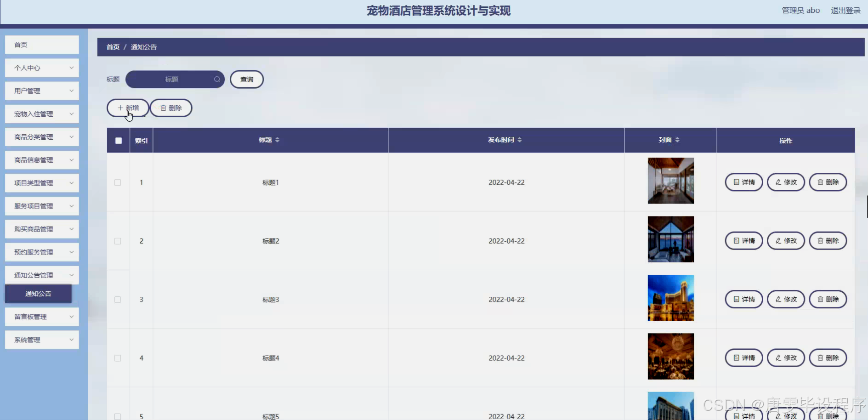The height and width of the screenshot is (420, 868).
Task: Click 删除 for row 标题4
Action: click(x=828, y=358)
